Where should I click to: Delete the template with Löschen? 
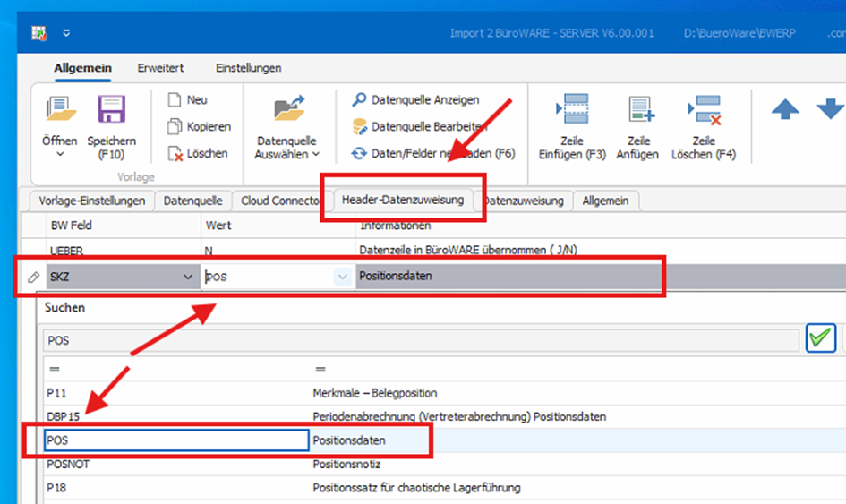(198, 154)
